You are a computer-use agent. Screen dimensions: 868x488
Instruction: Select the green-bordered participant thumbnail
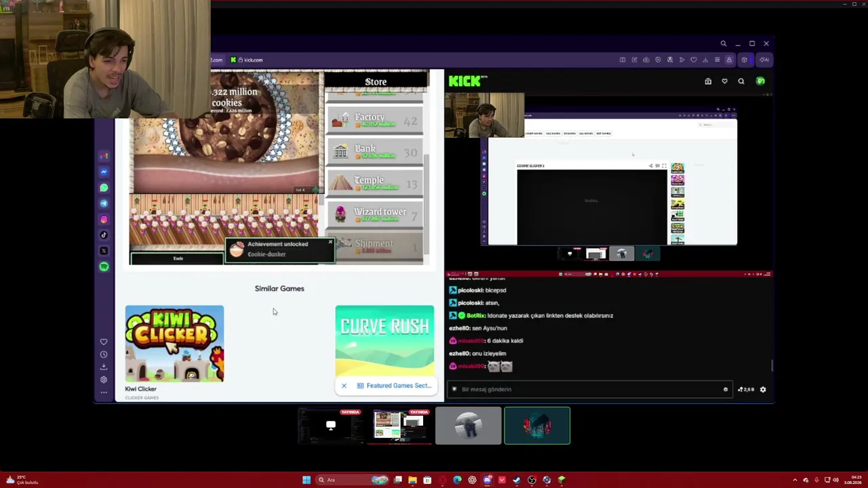537,426
